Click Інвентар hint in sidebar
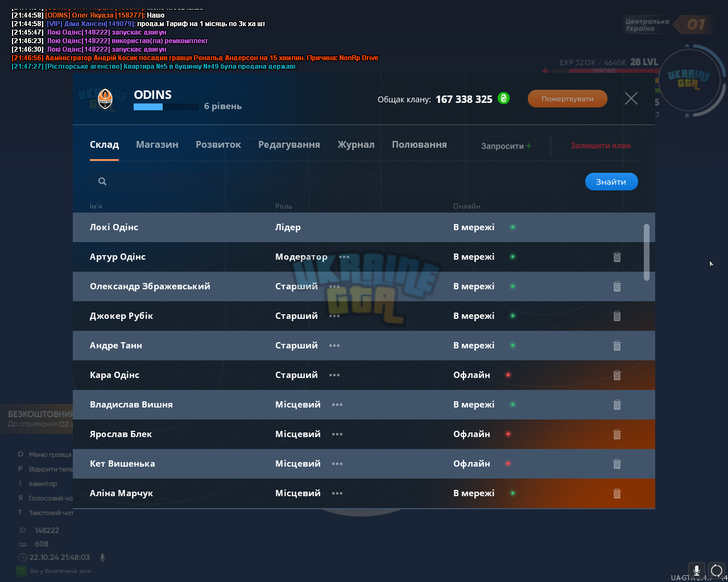 tap(43, 484)
